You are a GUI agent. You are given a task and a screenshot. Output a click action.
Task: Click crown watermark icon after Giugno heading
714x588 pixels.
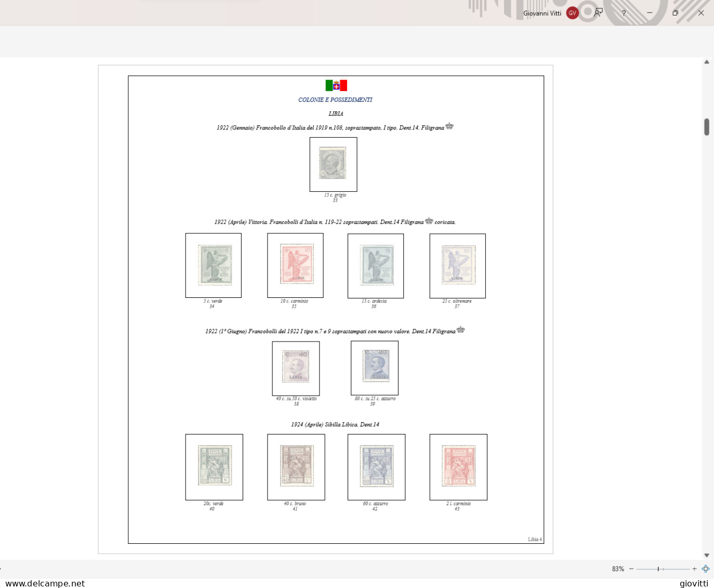coord(460,330)
